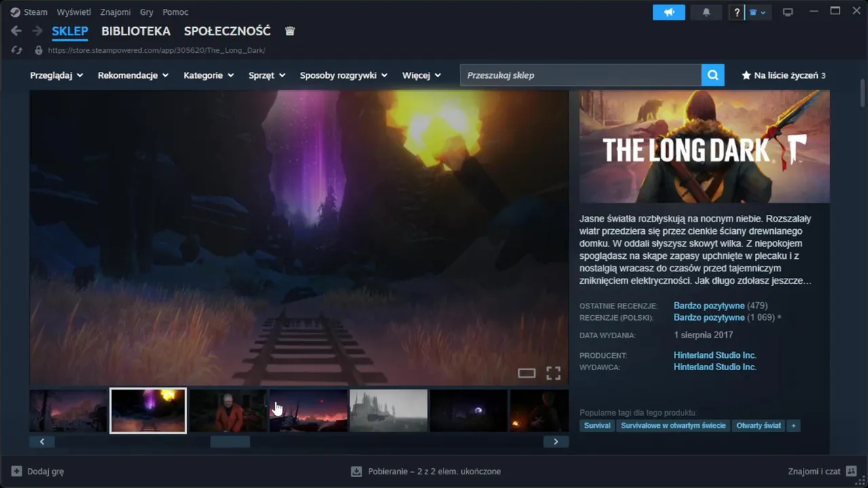Open notifications via the bell icon
This screenshot has width=868, height=488.
706,12
